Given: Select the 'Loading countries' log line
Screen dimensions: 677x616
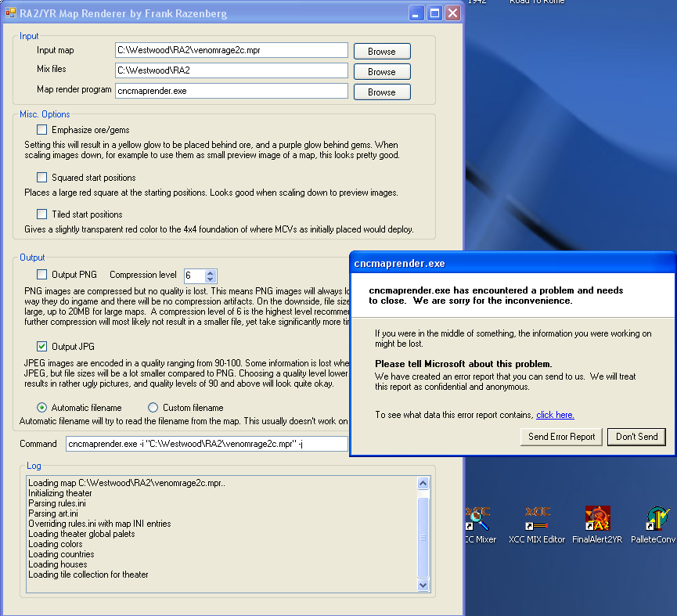Looking at the screenshot, I should coord(61,554).
